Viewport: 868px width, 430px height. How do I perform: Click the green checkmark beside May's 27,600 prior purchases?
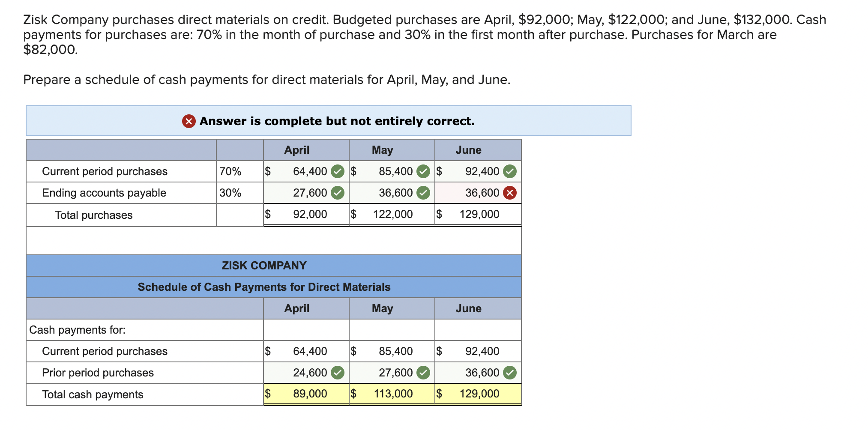pos(423,373)
